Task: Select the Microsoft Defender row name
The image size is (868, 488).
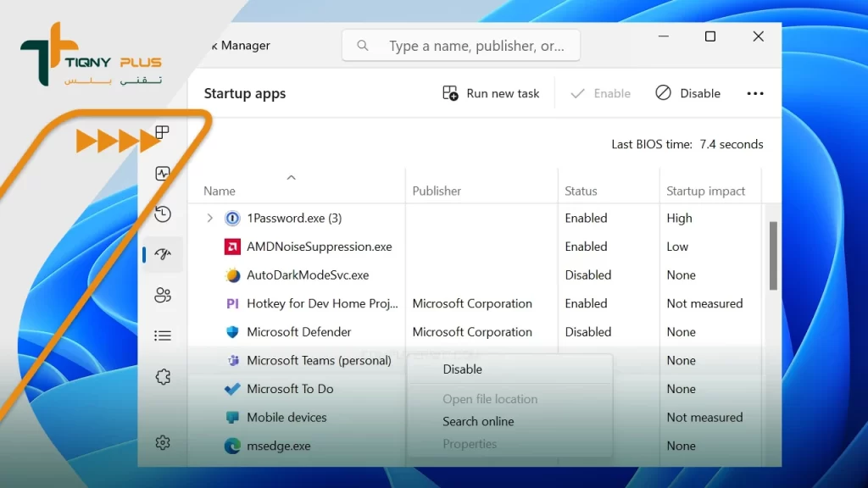Action: coord(299,332)
